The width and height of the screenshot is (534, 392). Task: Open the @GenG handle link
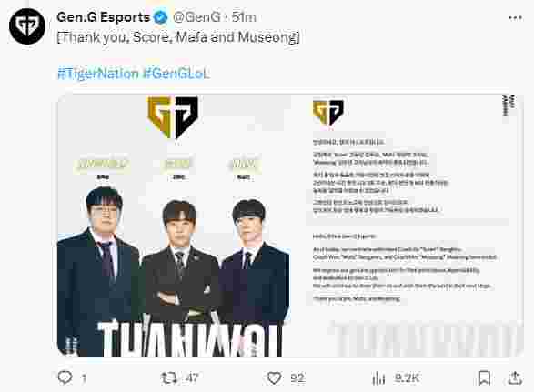click(x=196, y=17)
